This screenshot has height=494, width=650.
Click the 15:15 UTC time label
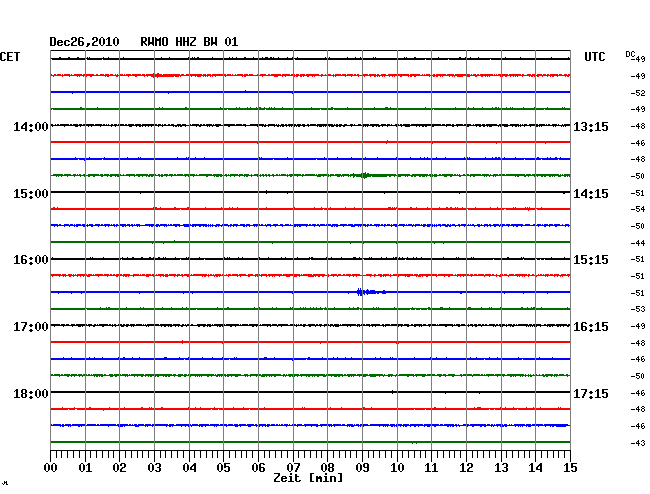(x=591, y=260)
